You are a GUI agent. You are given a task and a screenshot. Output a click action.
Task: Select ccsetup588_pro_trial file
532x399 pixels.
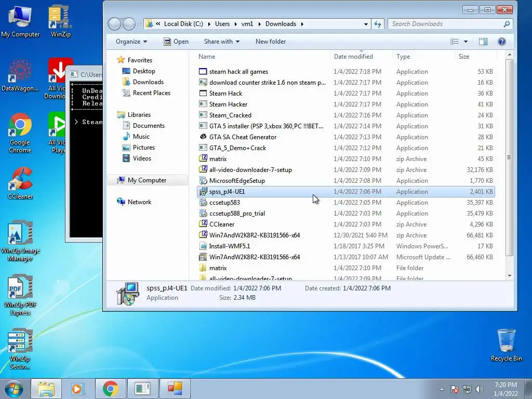[345, 214]
